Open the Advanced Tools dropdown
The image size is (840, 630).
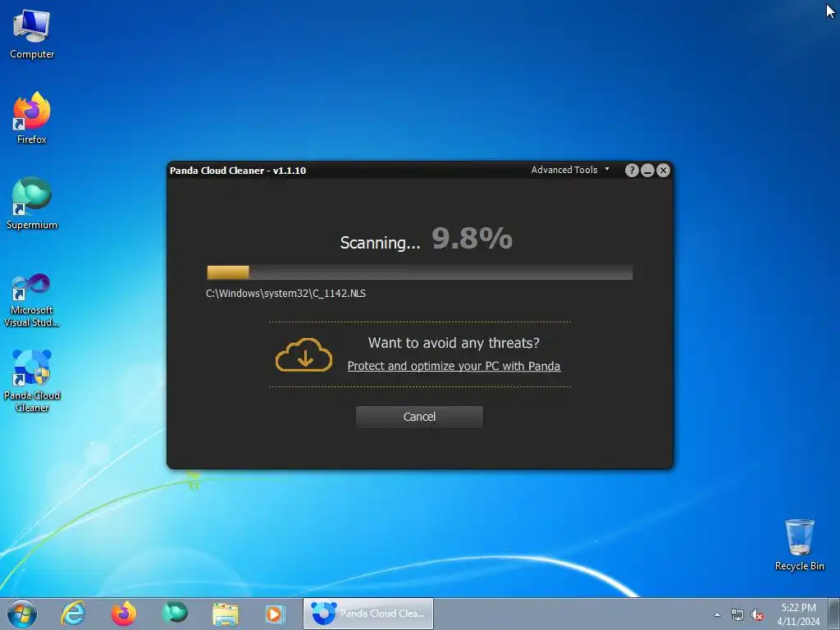pyautogui.click(x=570, y=170)
